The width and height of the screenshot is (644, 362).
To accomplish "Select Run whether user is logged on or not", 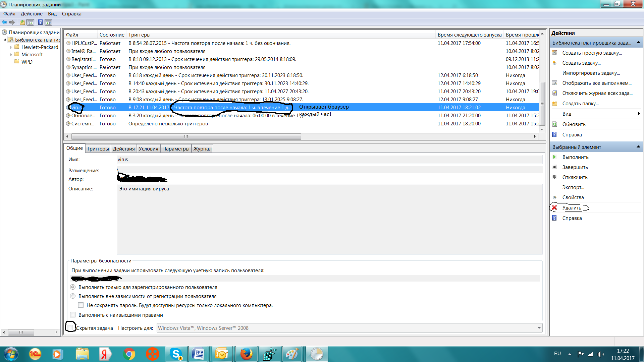I will [x=73, y=296].
